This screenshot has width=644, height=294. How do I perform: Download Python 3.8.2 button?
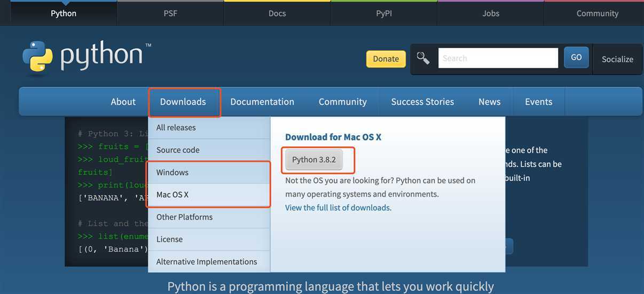[314, 160]
